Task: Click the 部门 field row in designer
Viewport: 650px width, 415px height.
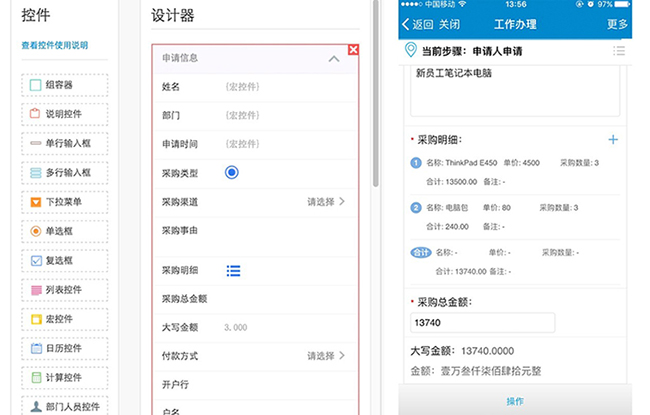Action: tap(255, 116)
